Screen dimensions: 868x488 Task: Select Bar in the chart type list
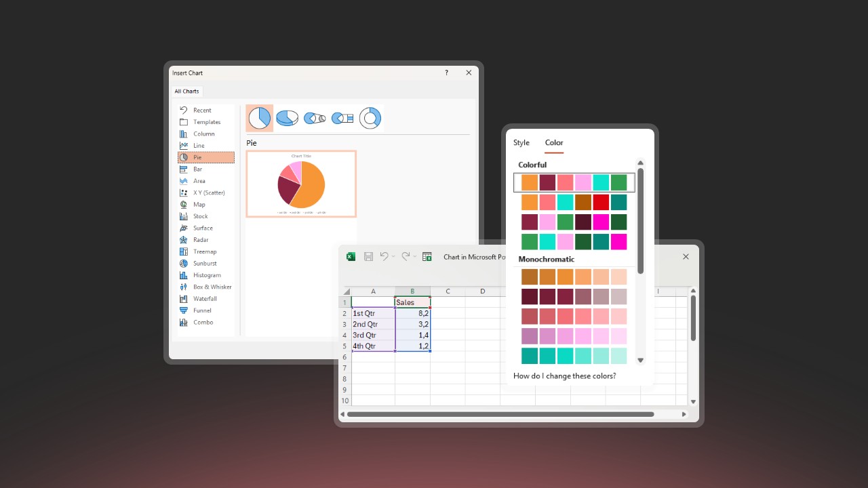pyautogui.click(x=206, y=169)
